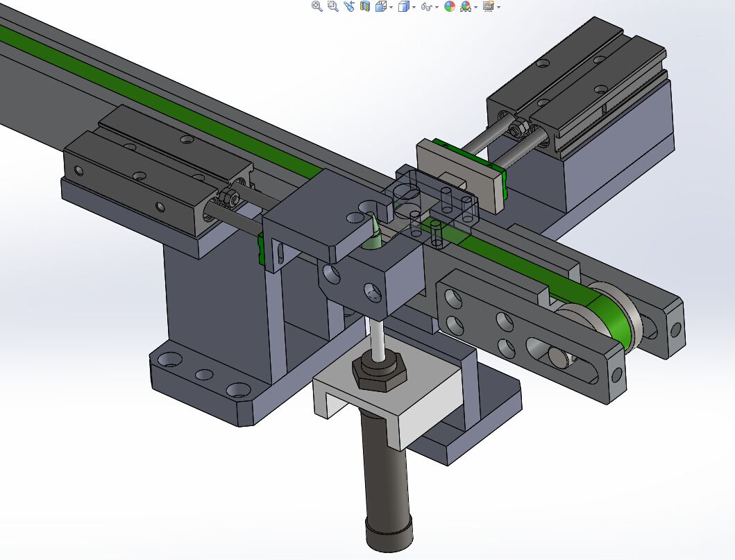The height and width of the screenshot is (560, 735).
Task: Open the Apply Scene dropdown arrow
Action: [475, 7]
